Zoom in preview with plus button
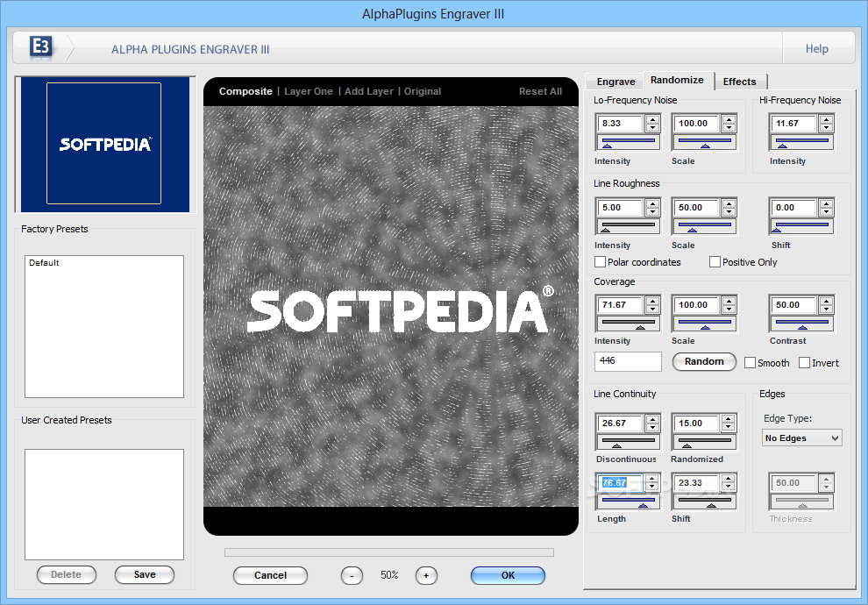The width and height of the screenshot is (868, 605). [426, 576]
